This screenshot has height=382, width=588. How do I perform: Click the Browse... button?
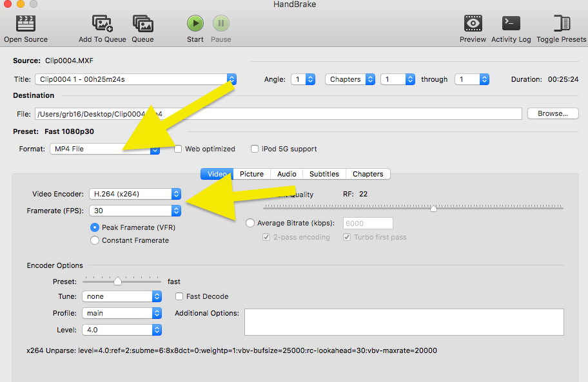pyautogui.click(x=553, y=113)
